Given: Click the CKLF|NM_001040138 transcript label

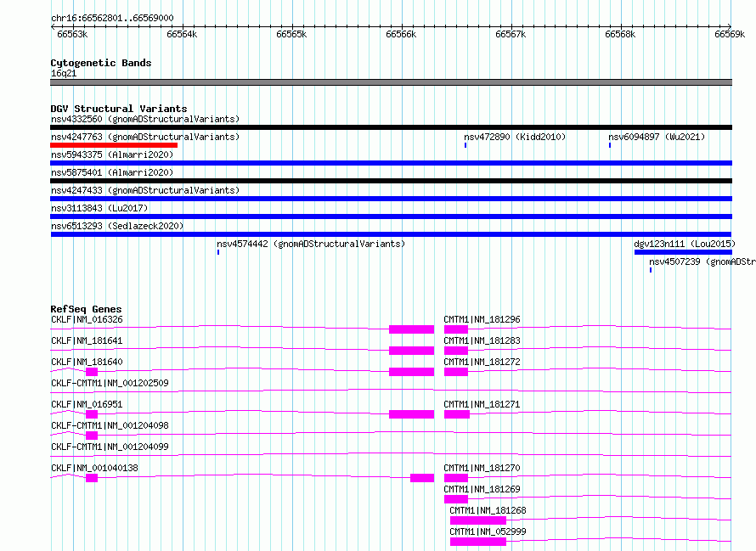Looking at the screenshot, I should 94,468.
